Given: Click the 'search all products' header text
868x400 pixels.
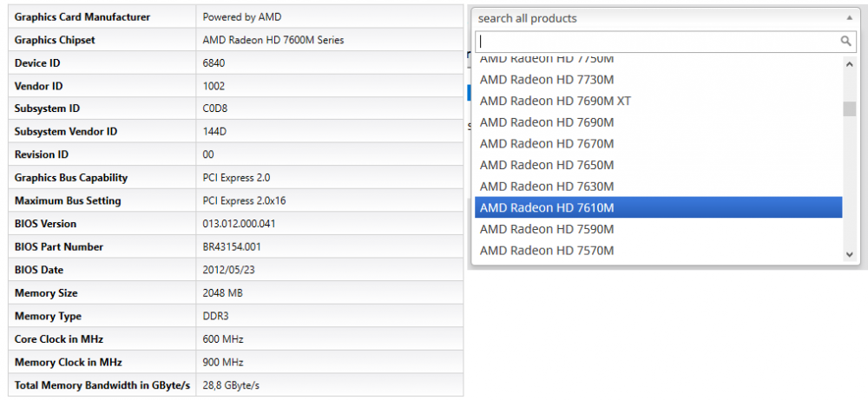Looking at the screenshot, I should pyautogui.click(x=527, y=18).
